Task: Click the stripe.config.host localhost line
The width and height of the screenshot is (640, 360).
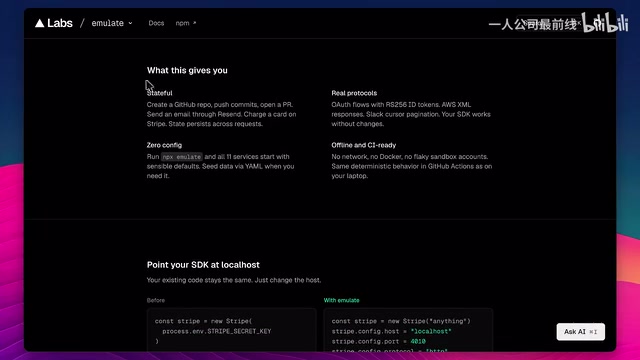Action: pyautogui.click(x=391, y=331)
